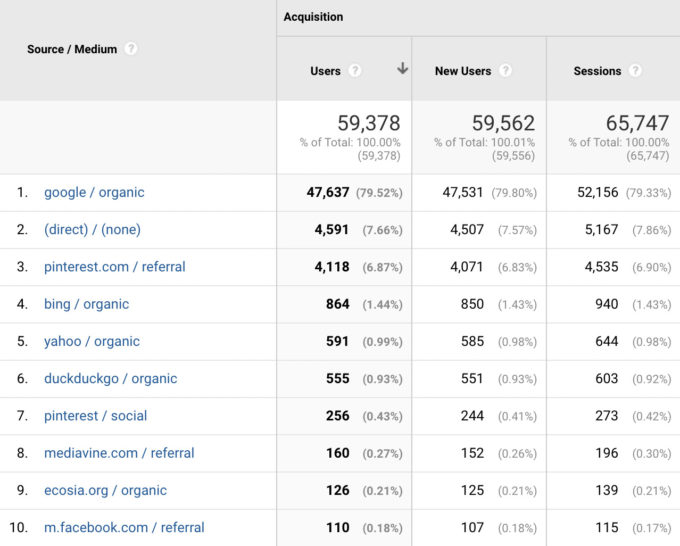Select total Sessions value 65,747
This screenshot has width=680, height=546.
point(638,123)
